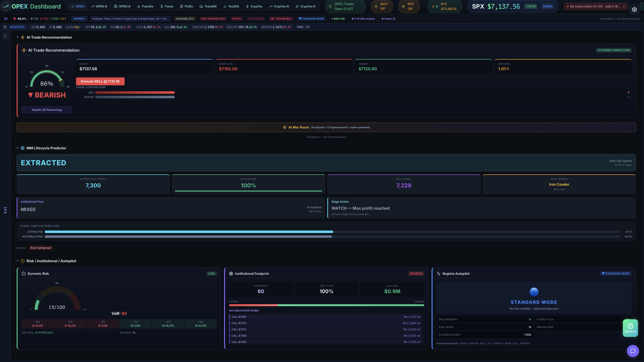The height and width of the screenshot is (362, 644).
Task: Click the CASCADE 25% badge
Action: pyautogui.click(x=185, y=19)
